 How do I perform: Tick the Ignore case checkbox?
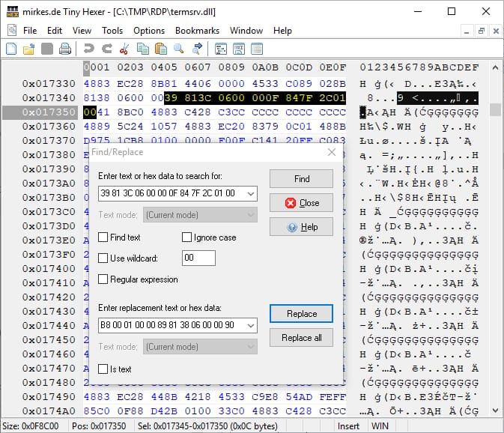pyautogui.click(x=187, y=237)
